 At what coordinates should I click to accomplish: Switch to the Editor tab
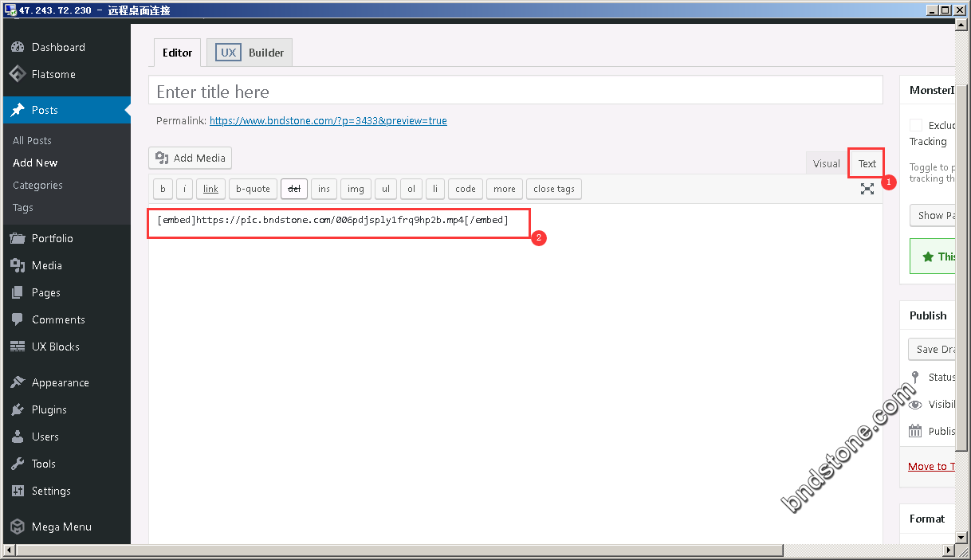tap(177, 53)
